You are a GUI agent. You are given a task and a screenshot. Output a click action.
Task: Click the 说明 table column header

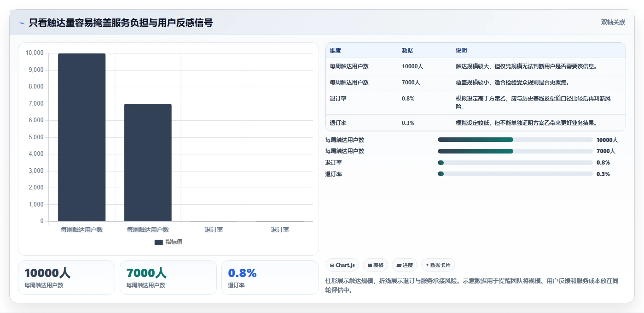(461, 51)
